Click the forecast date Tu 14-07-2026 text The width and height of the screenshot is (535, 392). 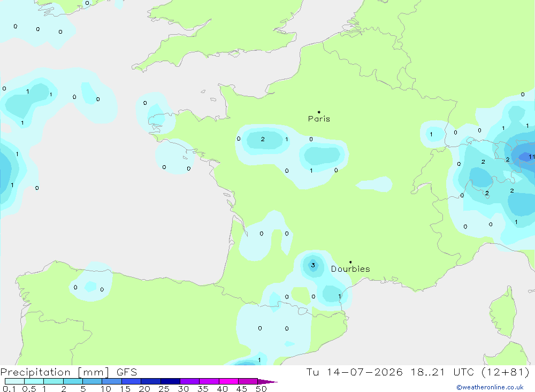354,372
